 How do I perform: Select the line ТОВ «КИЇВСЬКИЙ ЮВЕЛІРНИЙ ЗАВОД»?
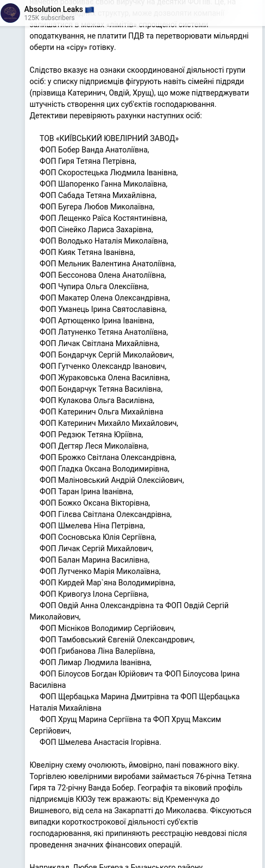click(109, 138)
